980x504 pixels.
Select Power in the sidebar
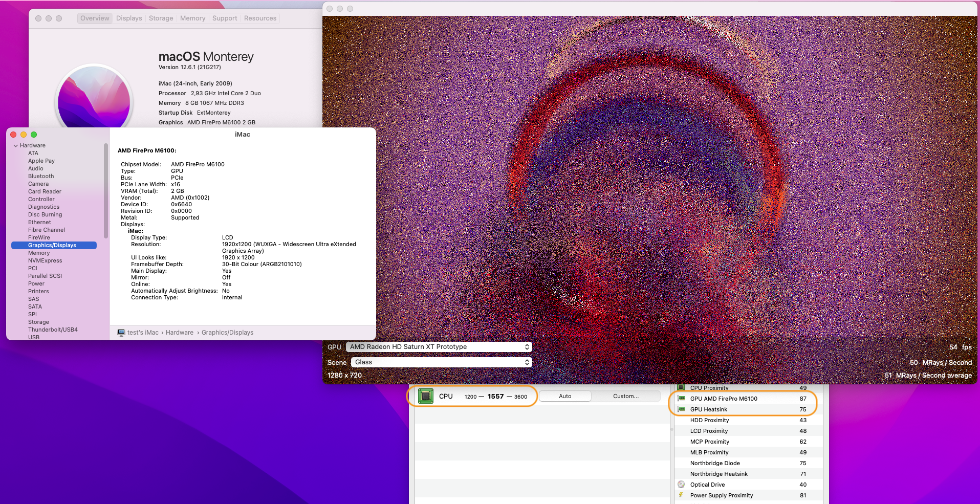click(36, 284)
